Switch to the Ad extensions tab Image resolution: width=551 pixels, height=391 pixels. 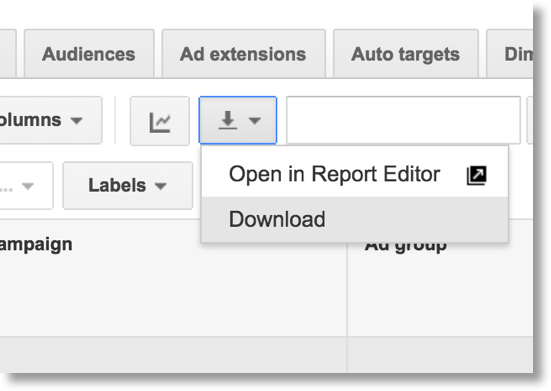coord(243,54)
